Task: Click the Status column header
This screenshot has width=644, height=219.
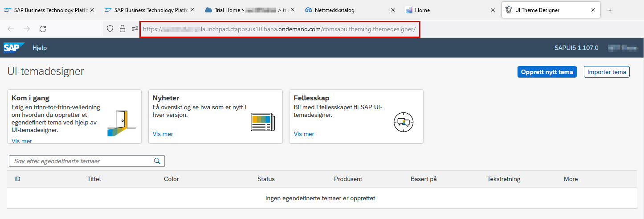Action: point(266,179)
